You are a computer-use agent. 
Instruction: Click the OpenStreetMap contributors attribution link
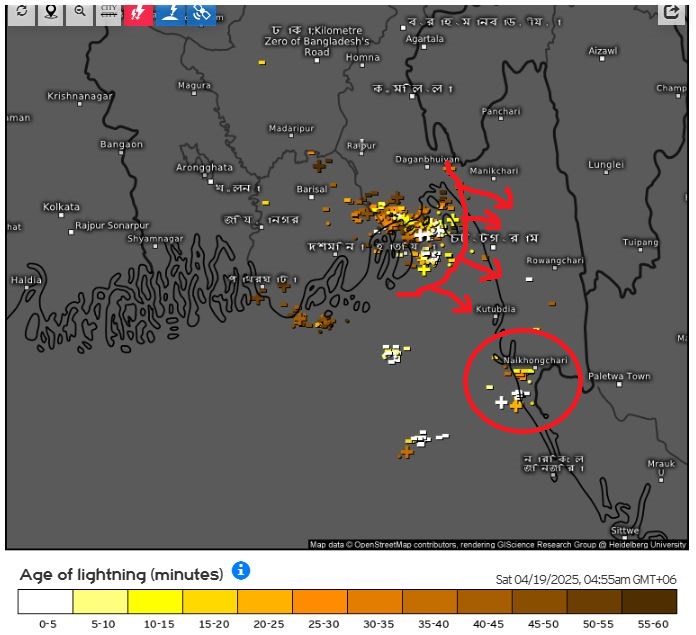pyautogui.click(x=402, y=545)
